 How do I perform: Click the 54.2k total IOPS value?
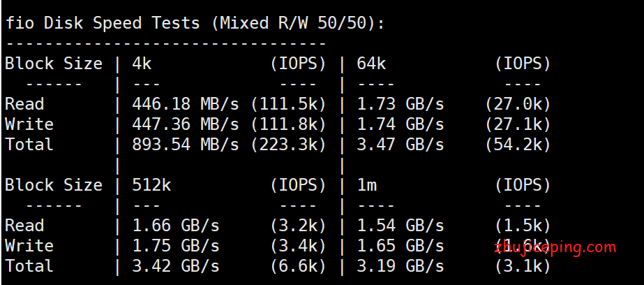(518, 145)
